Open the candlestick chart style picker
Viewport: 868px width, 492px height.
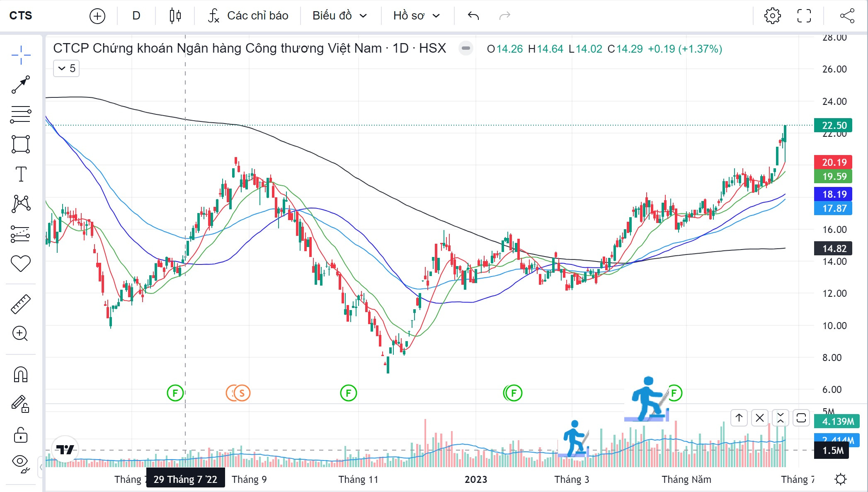coord(175,16)
